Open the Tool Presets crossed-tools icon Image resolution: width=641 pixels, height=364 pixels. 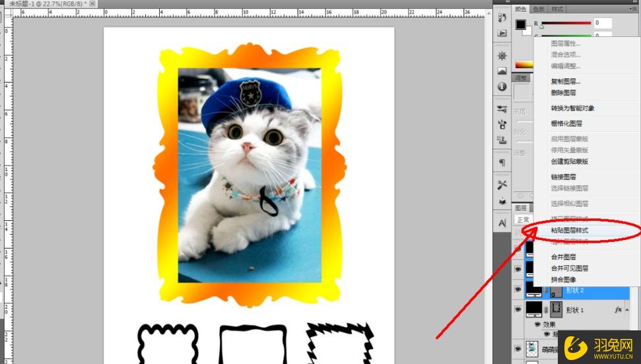point(502,185)
